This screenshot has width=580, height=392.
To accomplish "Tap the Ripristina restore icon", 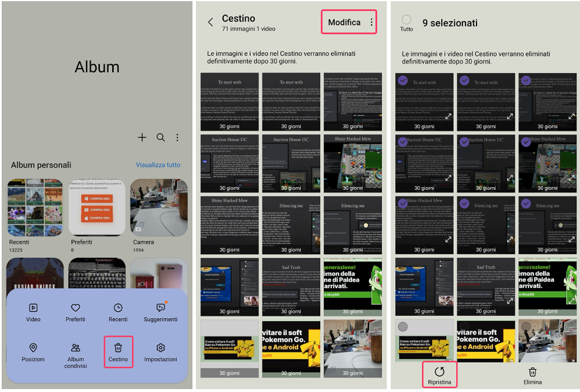I will coord(440,371).
